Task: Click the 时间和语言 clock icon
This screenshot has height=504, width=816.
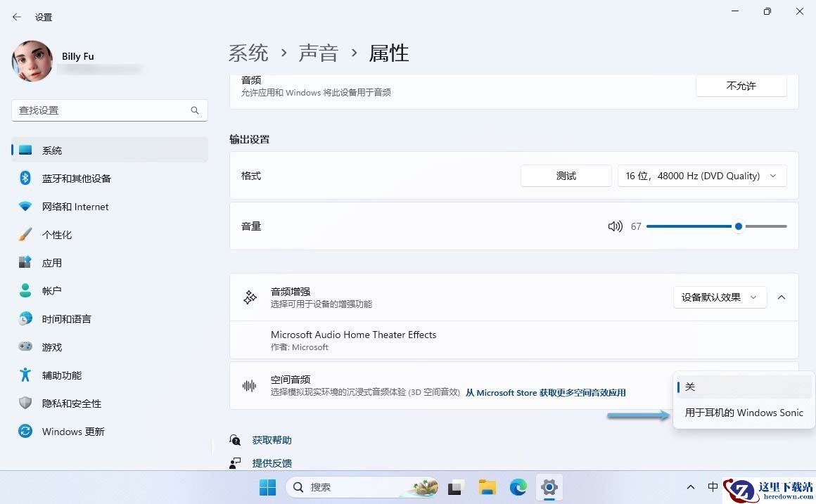Action: (25, 319)
